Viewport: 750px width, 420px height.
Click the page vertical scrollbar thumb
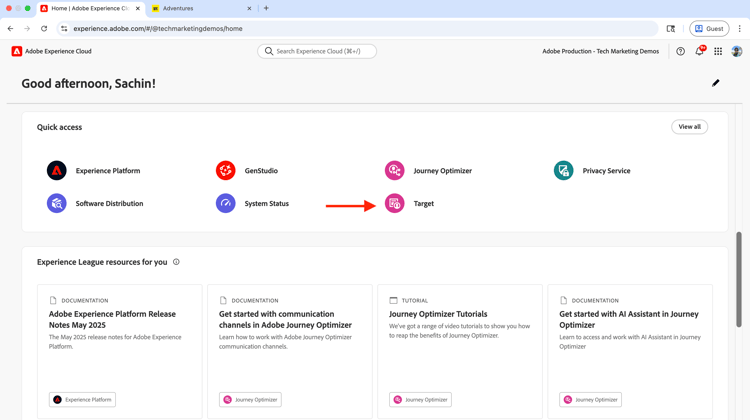coord(739,279)
